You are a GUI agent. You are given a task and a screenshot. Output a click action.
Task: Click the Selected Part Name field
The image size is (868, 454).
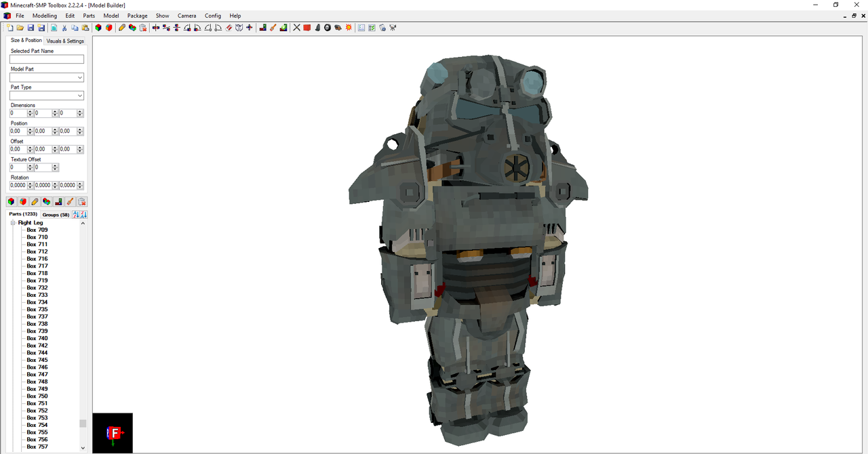pyautogui.click(x=47, y=60)
